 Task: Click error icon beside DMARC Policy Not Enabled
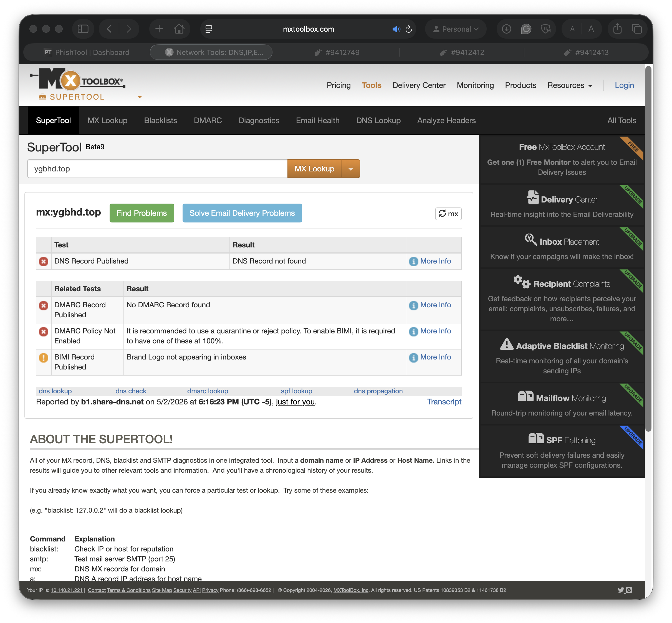44,332
